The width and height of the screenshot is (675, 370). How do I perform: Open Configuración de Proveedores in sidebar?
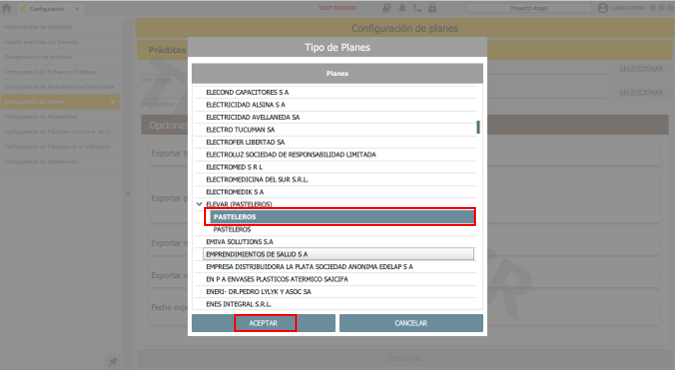(59, 117)
